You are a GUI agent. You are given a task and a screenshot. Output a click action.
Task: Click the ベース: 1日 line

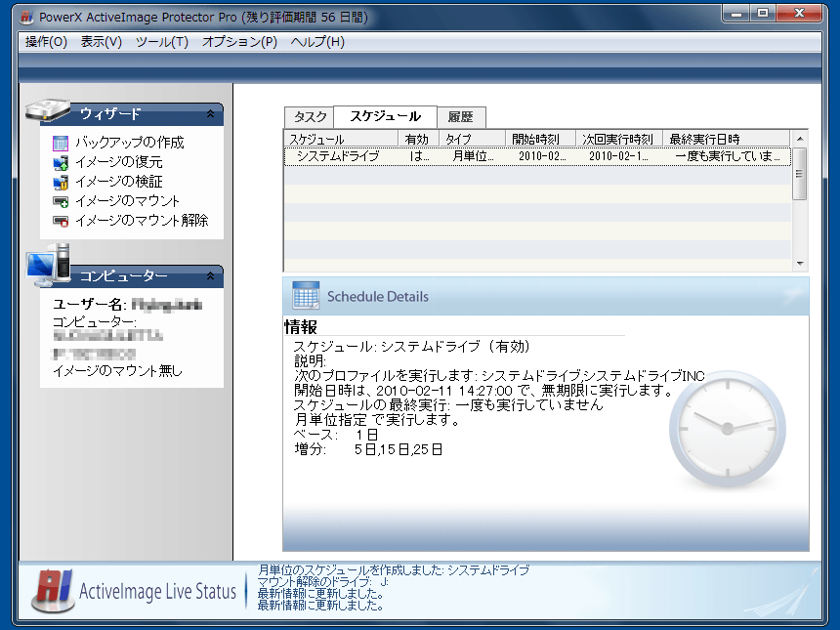[x=336, y=435]
